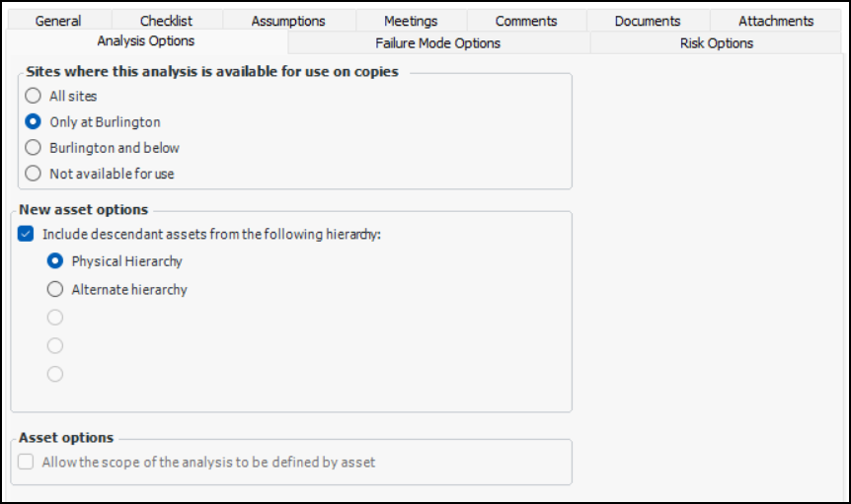Select the Analysis Options tab
The height and width of the screenshot is (504, 851).
(x=146, y=41)
